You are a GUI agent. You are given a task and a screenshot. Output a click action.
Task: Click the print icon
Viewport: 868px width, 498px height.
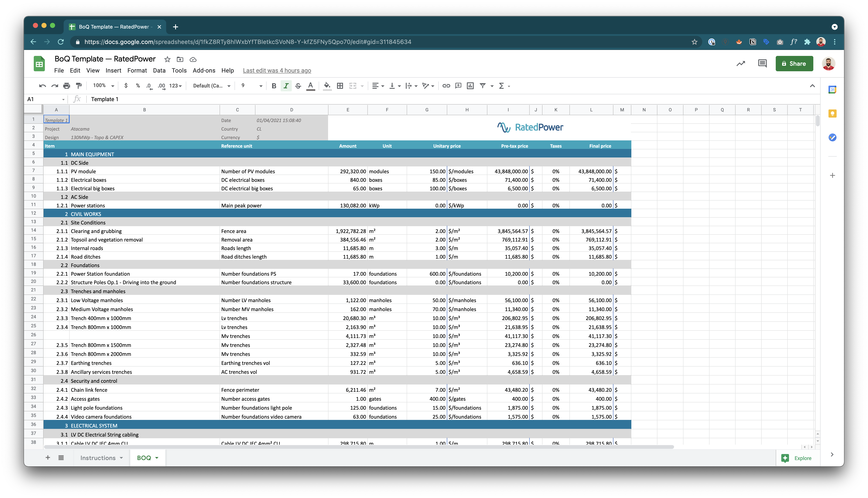tap(66, 86)
